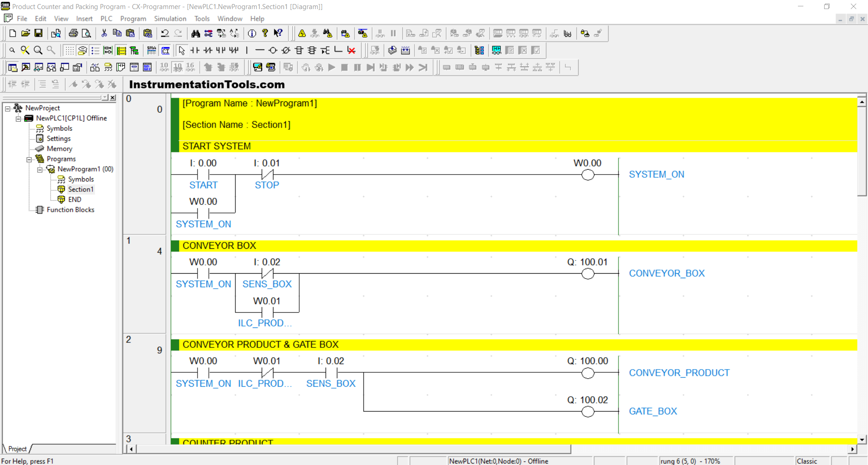Collapse the Programs tree node
The height and width of the screenshot is (465, 868).
pos(29,159)
